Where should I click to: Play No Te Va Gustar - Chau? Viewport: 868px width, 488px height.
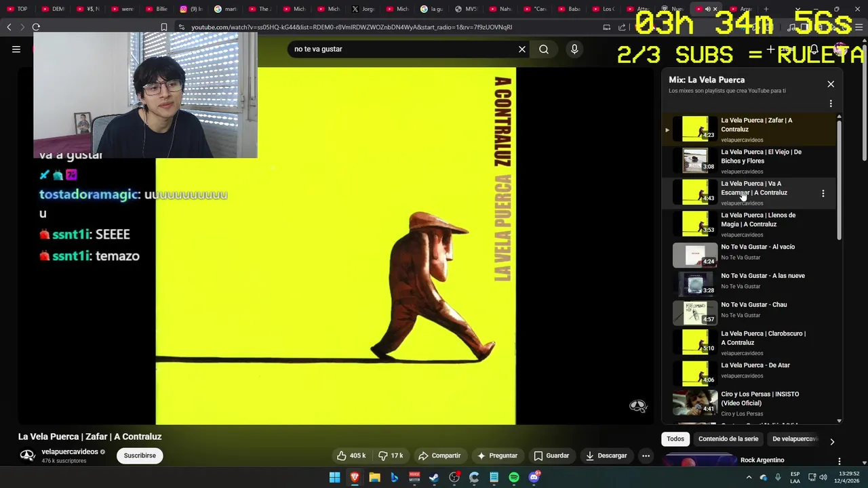(749, 312)
